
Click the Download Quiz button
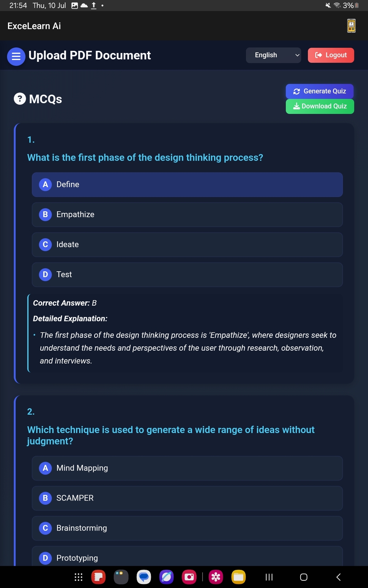pos(319,106)
